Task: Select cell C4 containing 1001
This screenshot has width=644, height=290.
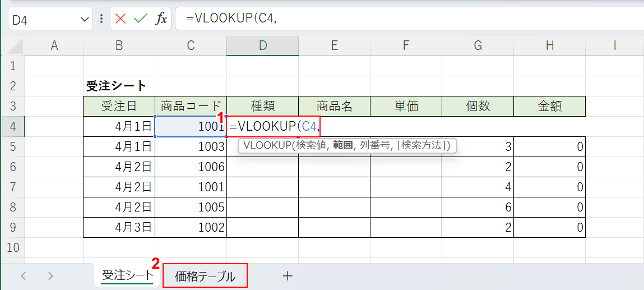Action: (x=191, y=127)
